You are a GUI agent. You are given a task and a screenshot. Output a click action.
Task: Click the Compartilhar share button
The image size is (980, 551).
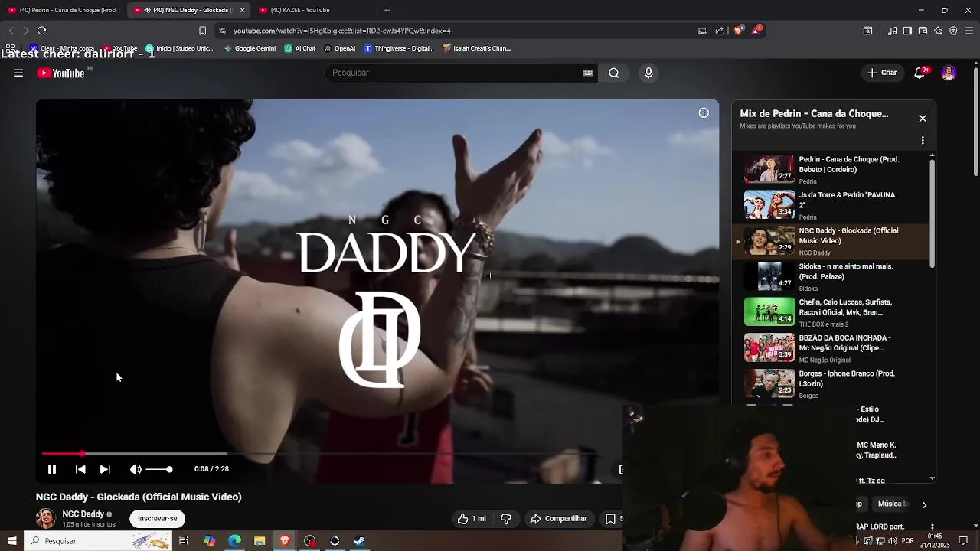coord(559,519)
